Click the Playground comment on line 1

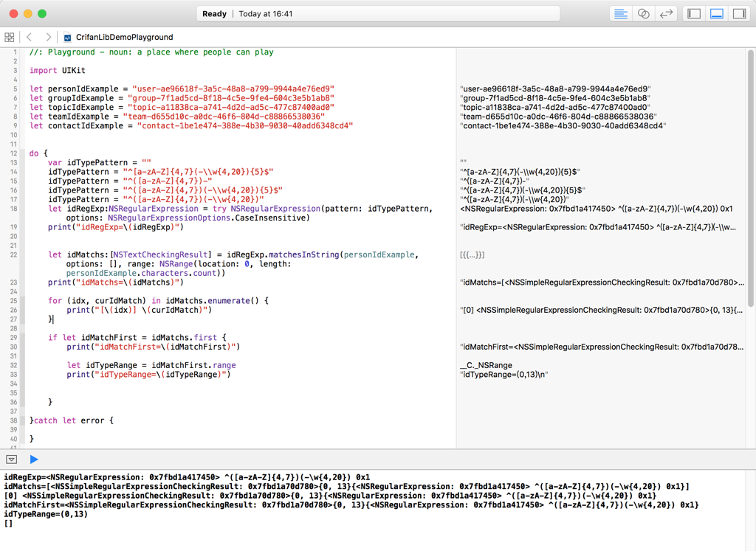tap(151, 52)
